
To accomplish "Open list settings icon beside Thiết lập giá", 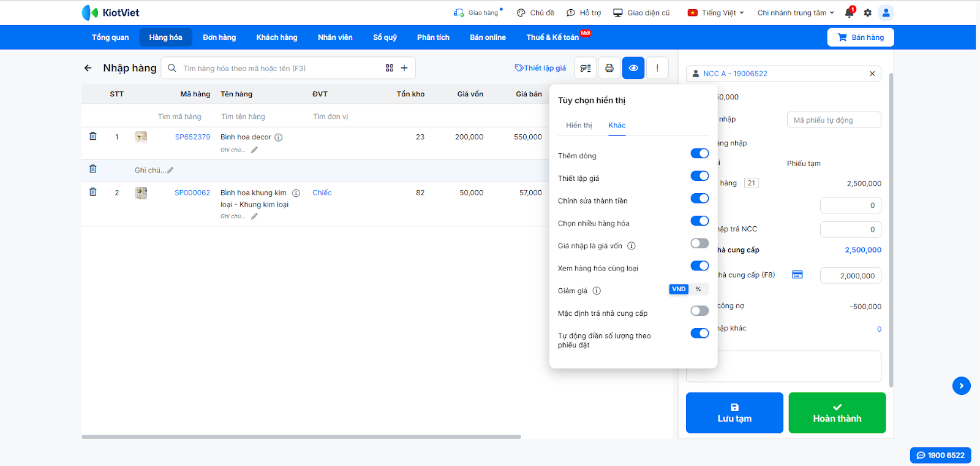I will [586, 68].
